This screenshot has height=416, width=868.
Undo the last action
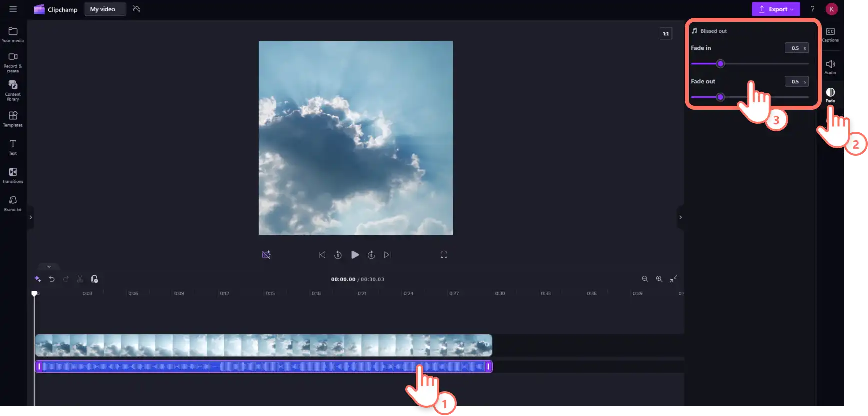pyautogui.click(x=52, y=279)
